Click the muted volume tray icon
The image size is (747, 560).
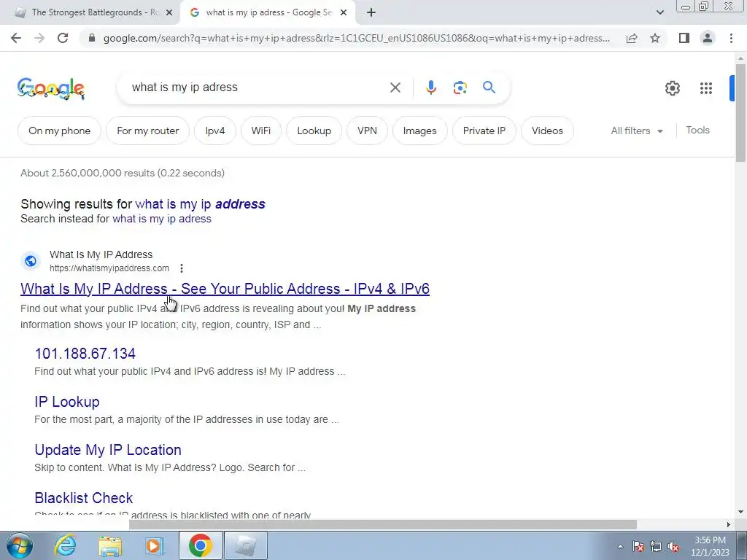pyautogui.click(x=673, y=546)
